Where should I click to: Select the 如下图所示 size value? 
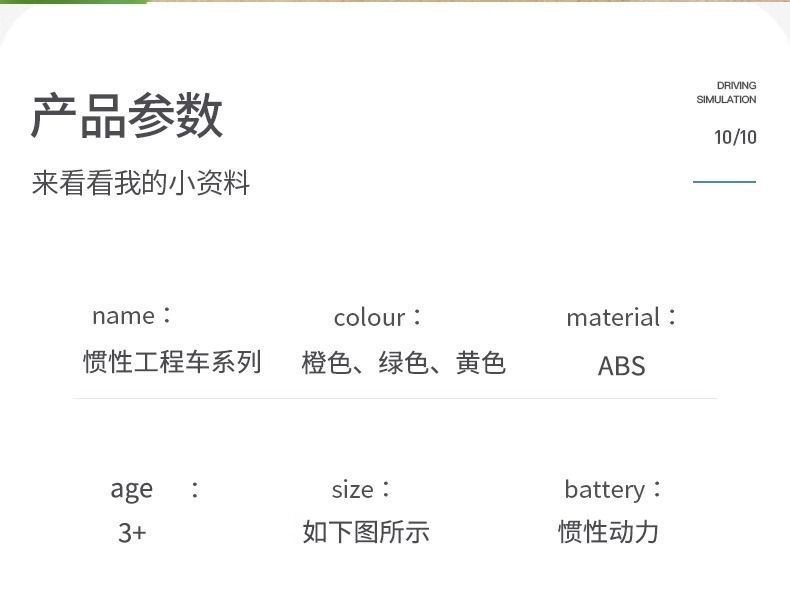click(x=366, y=532)
